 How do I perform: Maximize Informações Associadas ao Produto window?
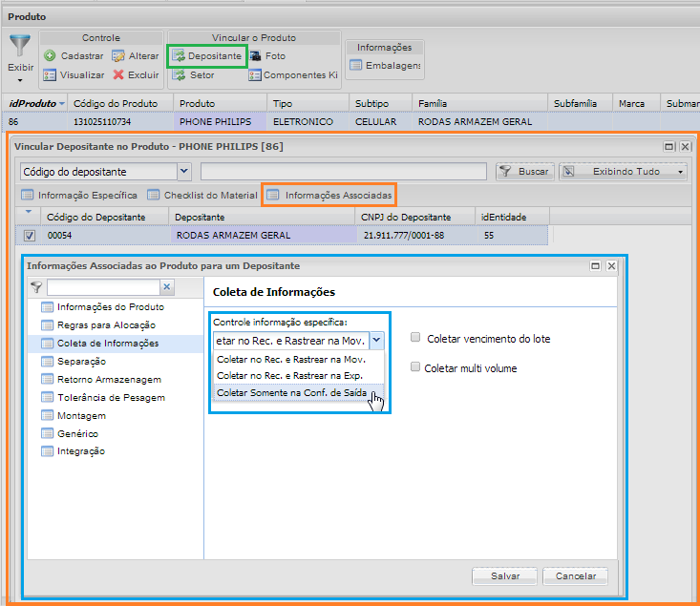pyautogui.click(x=595, y=266)
